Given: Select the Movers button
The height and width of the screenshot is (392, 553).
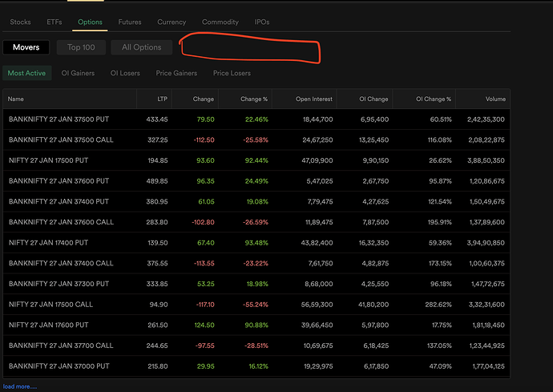Looking at the screenshot, I should [x=26, y=47].
